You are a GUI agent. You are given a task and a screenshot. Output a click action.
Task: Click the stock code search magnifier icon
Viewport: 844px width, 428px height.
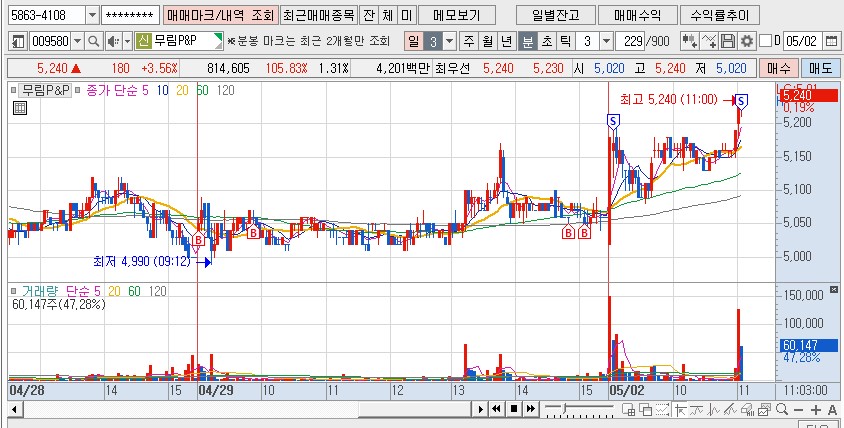coord(94,41)
